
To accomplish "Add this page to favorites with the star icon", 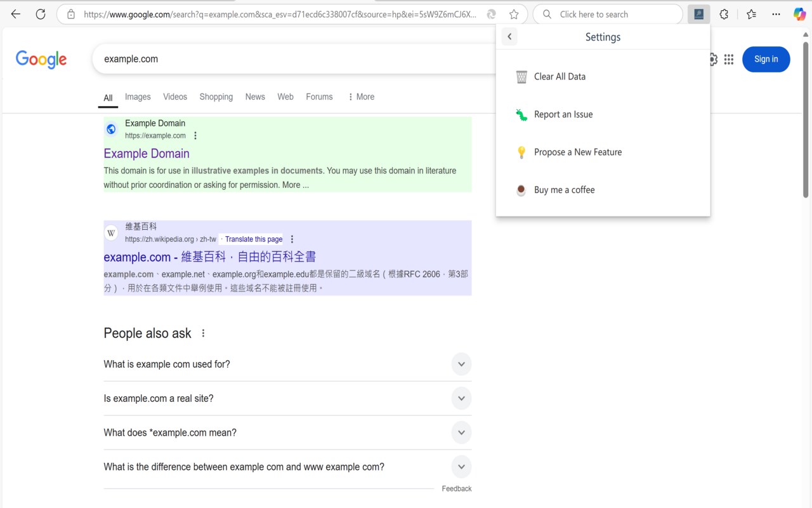I will click(x=514, y=14).
